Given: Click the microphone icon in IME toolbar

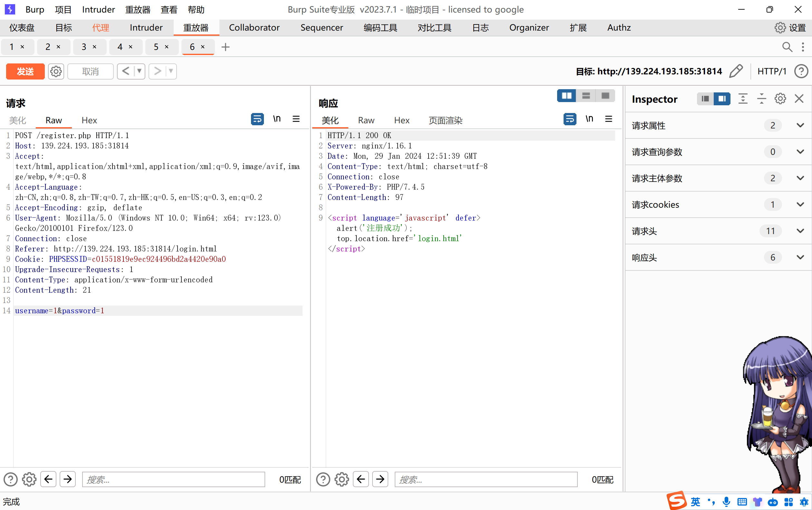Looking at the screenshot, I should [726, 502].
